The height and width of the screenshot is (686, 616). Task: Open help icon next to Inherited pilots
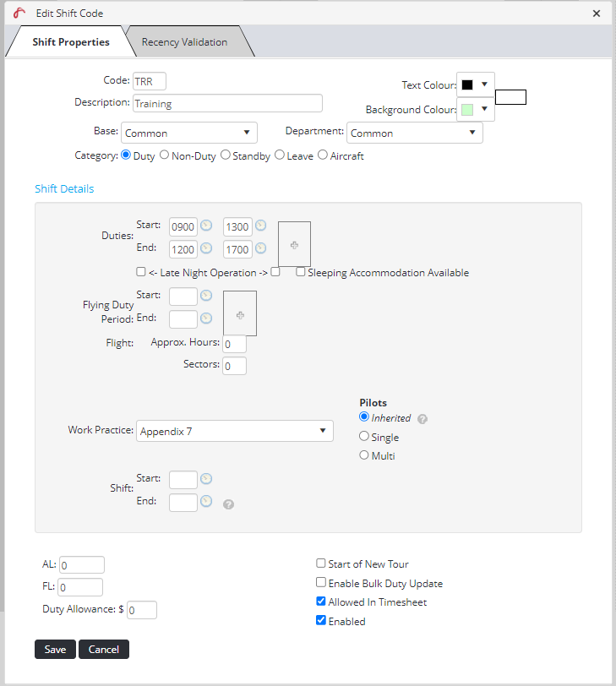[x=422, y=418]
